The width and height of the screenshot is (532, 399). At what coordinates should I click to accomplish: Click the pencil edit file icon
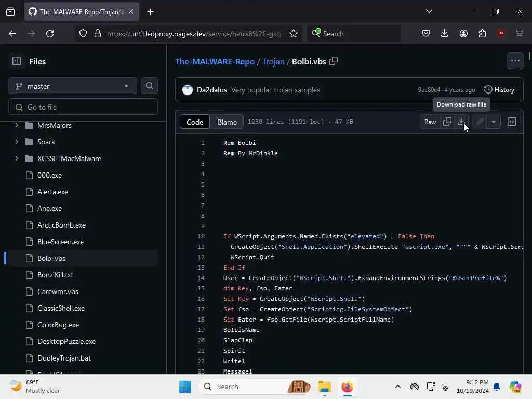(480, 122)
